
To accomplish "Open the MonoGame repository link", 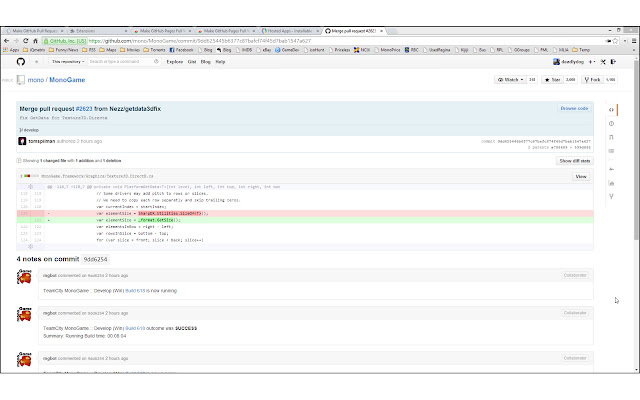I will [67, 80].
